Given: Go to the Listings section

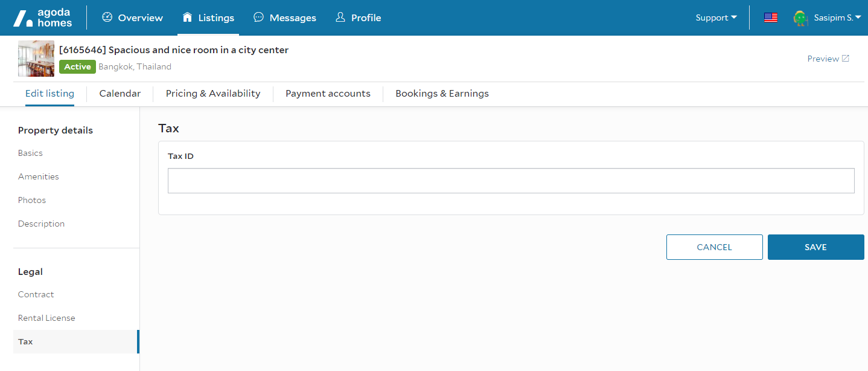Looking at the screenshot, I should 208,18.
